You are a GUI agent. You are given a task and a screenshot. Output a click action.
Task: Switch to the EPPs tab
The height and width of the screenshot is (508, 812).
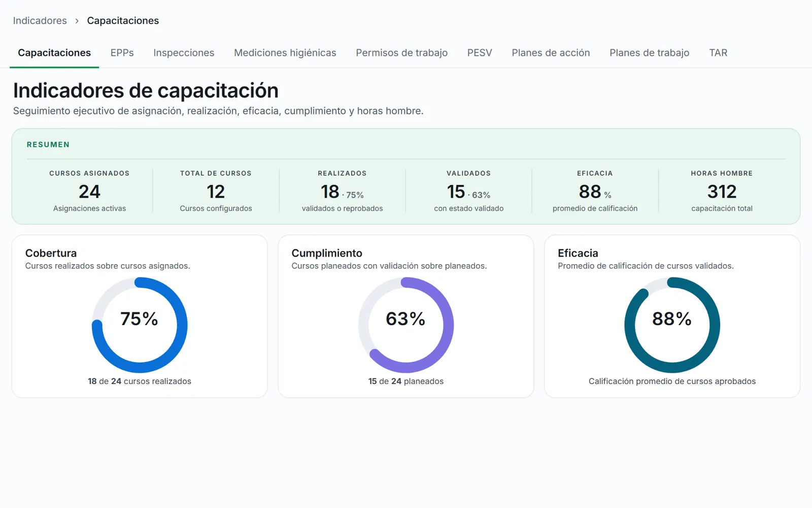pyautogui.click(x=122, y=53)
